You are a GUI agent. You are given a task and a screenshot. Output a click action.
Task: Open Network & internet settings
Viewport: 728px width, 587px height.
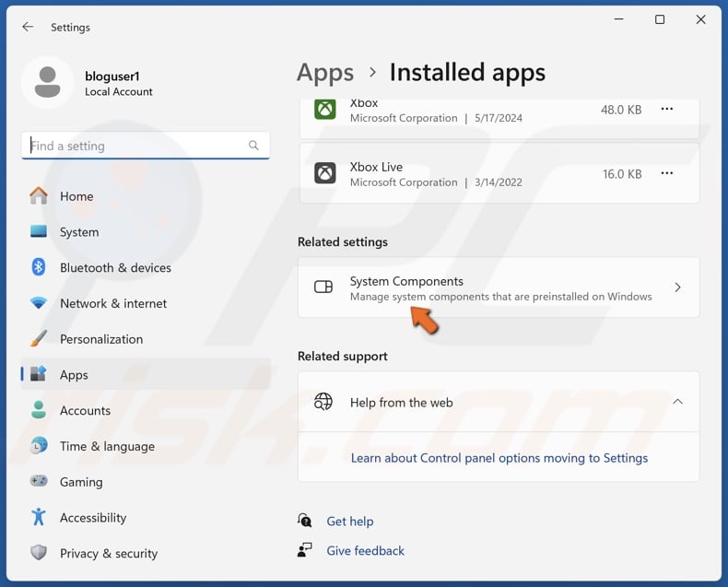[x=113, y=303]
